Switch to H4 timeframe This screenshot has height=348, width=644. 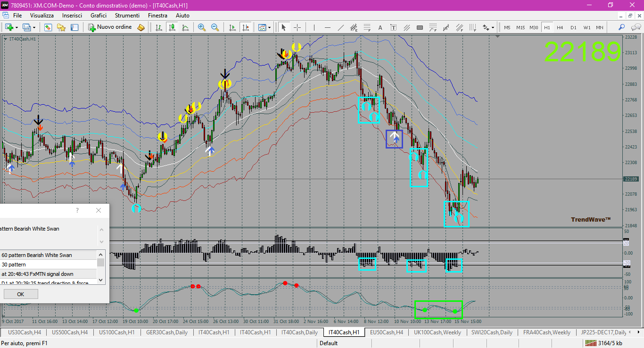(560, 27)
